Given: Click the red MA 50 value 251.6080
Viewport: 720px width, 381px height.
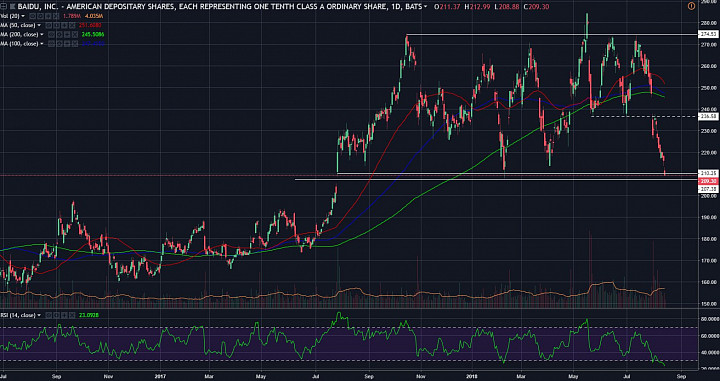Looking at the screenshot, I should (90, 25).
